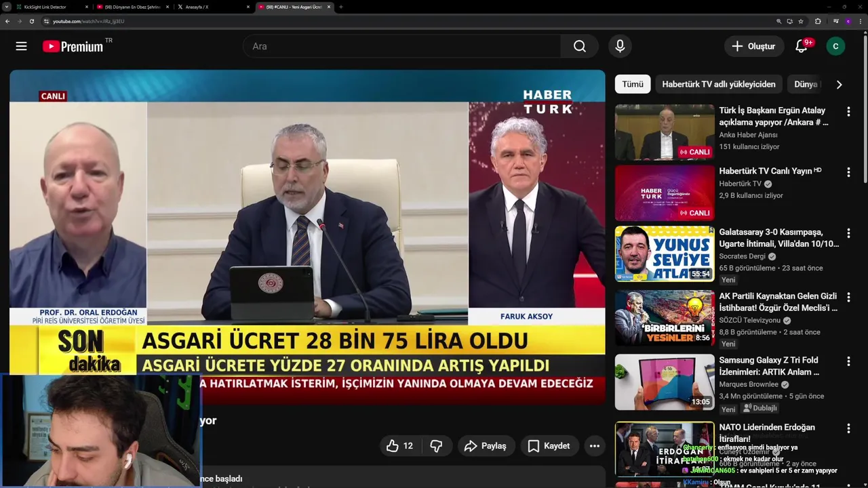
Task: Close the Anasayfa / X tab
Action: pos(248,7)
